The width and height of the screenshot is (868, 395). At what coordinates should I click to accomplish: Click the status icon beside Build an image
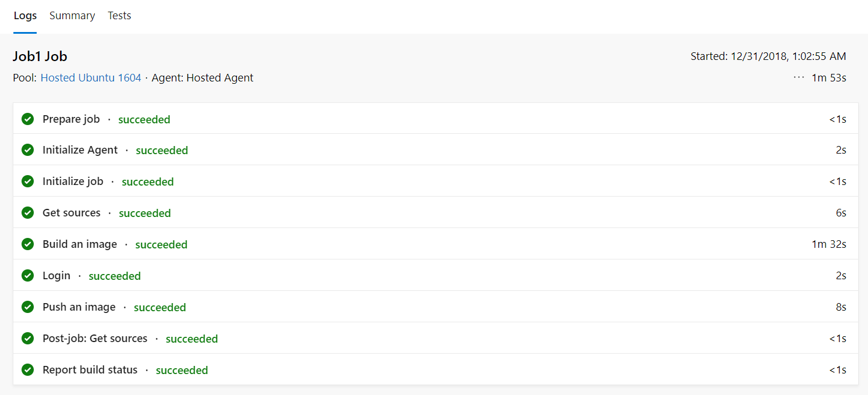click(27, 244)
